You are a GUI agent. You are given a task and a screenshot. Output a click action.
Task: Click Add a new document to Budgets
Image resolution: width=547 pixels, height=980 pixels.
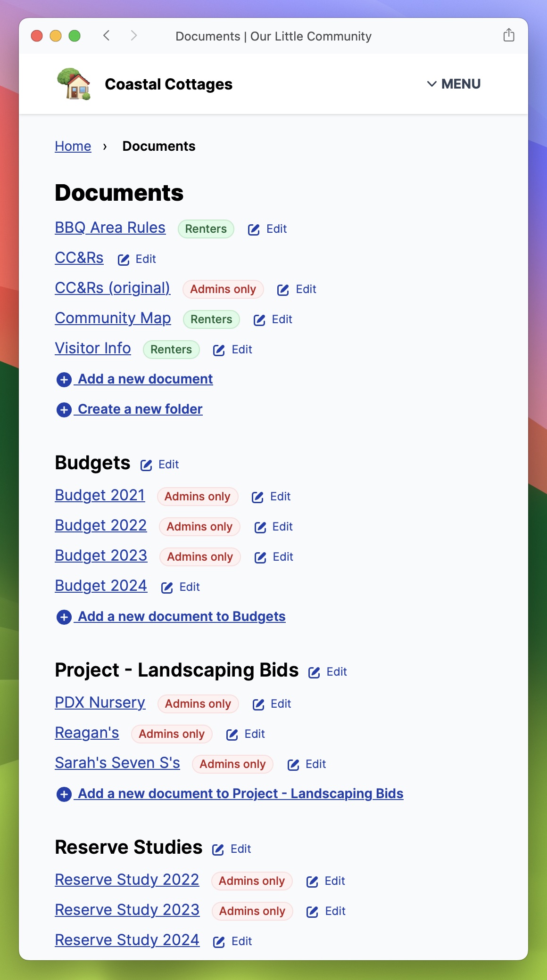(x=181, y=616)
